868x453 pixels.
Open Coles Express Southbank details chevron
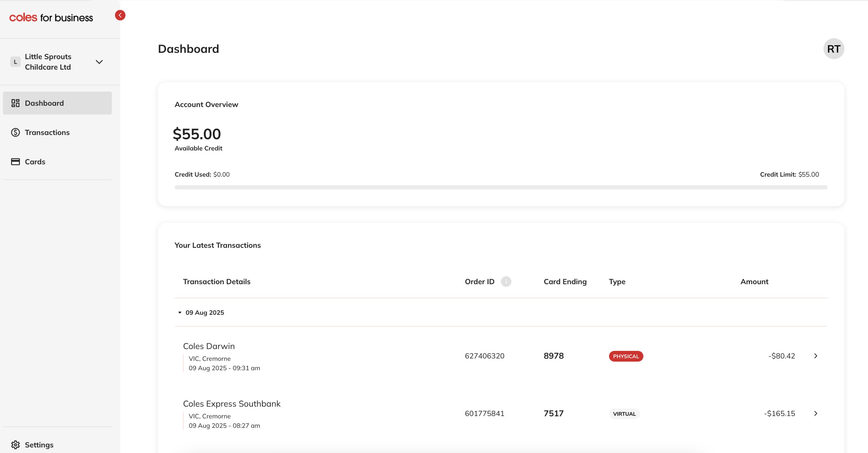pos(816,414)
